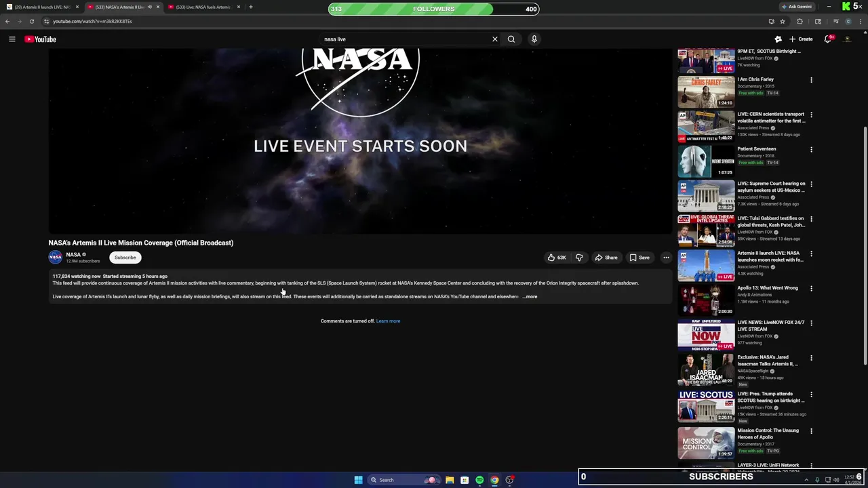Open the Patient Seventeen thumbnail
The height and width of the screenshot is (488, 868).
point(706,161)
